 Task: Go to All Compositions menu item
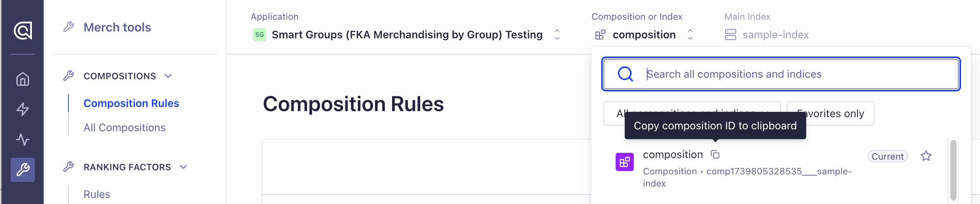tap(124, 128)
